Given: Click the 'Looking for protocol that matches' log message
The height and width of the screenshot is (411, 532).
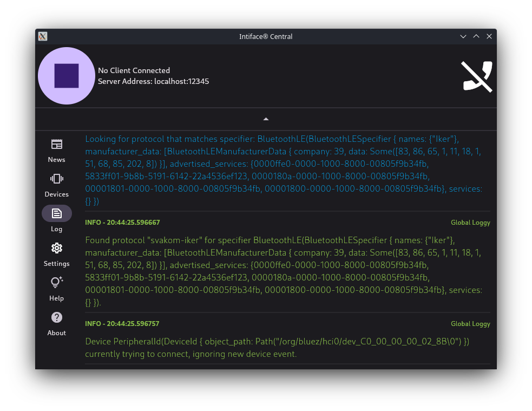Looking at the screenshot, I should pos(284,170).
